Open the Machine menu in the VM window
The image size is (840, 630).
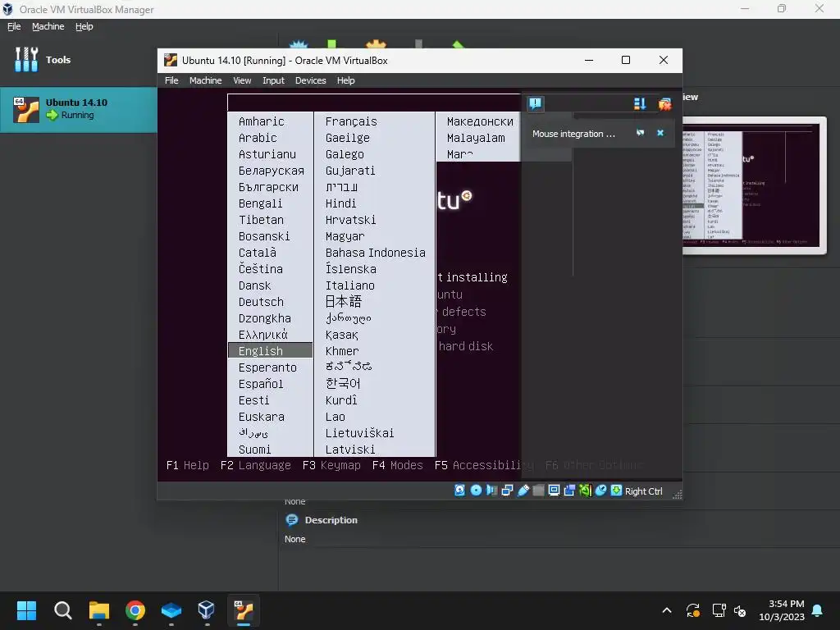205,80
